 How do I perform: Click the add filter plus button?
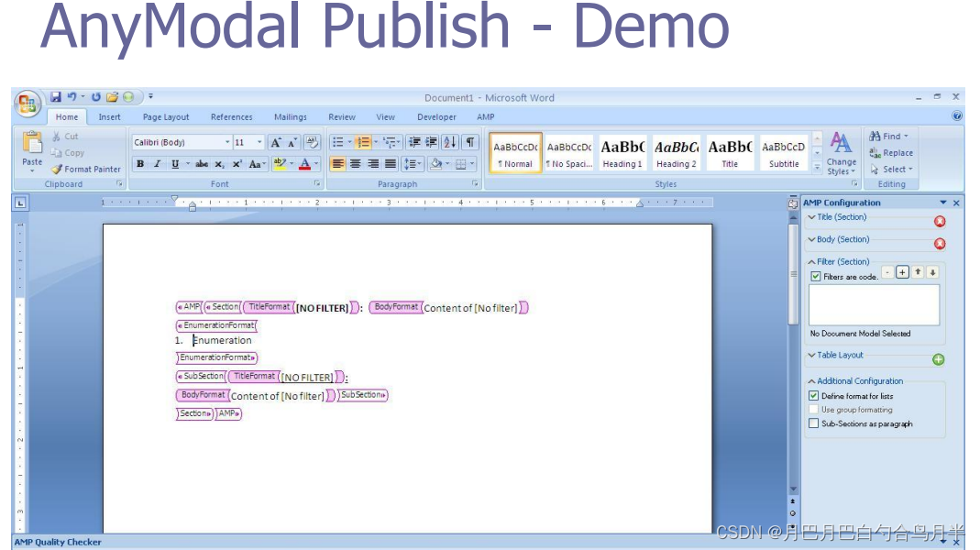[x=902, y=272]
